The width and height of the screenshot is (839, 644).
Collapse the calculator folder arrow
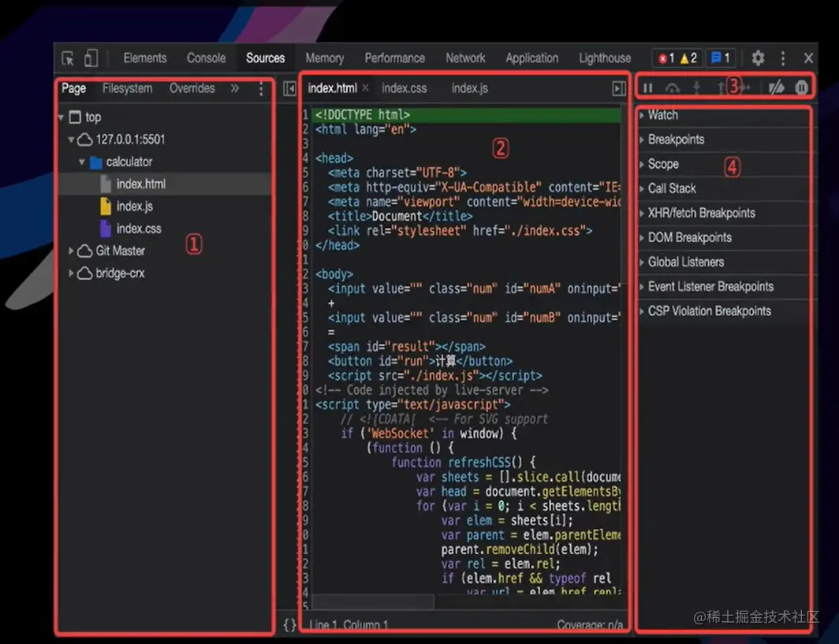82,162
